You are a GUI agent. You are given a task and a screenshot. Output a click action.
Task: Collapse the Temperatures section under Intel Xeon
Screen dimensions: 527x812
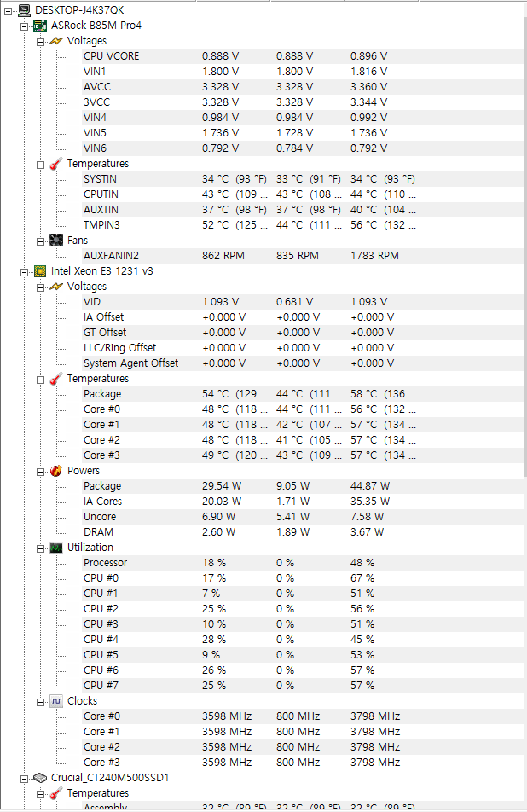click(41, 379)
